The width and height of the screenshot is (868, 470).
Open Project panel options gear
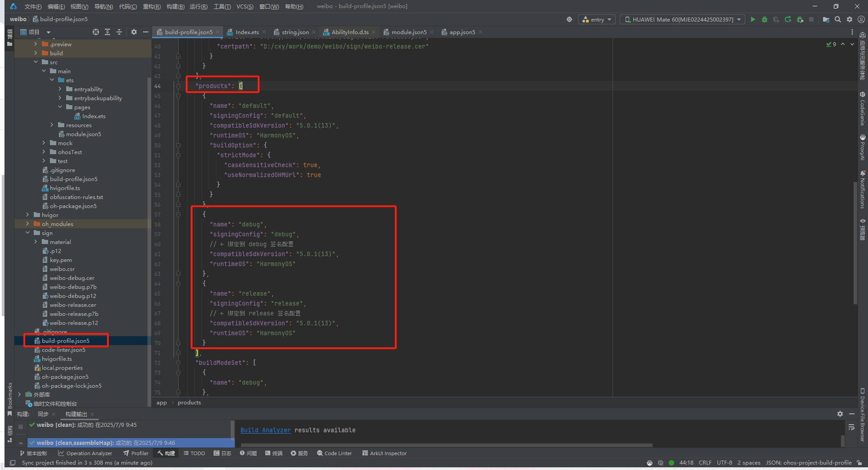(x=134, y=32)
